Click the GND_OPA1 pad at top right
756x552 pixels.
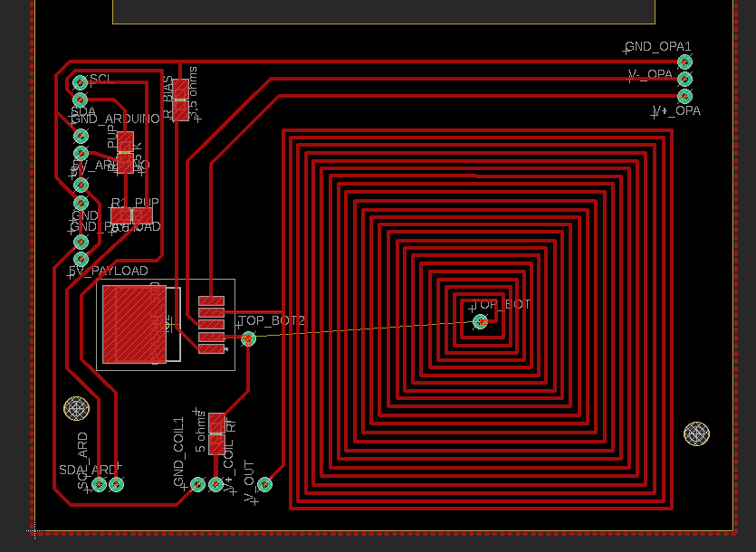tap(685, 62)
